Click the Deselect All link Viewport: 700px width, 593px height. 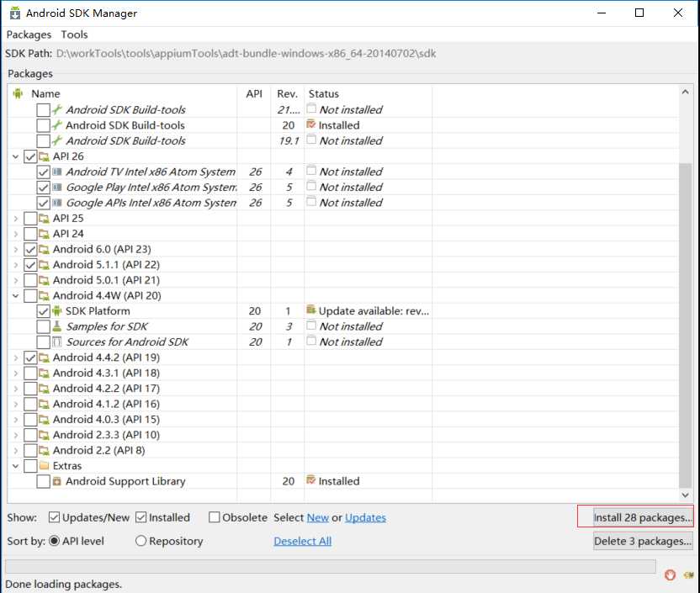coord(303,541)
